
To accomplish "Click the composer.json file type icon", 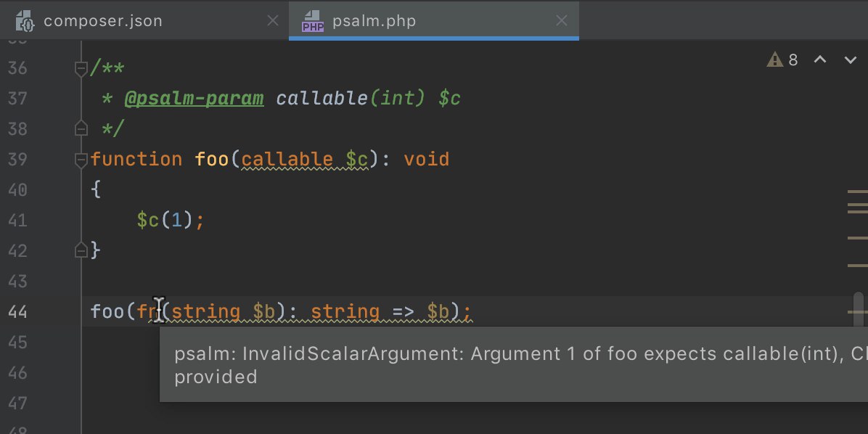I will coord(25,21).
